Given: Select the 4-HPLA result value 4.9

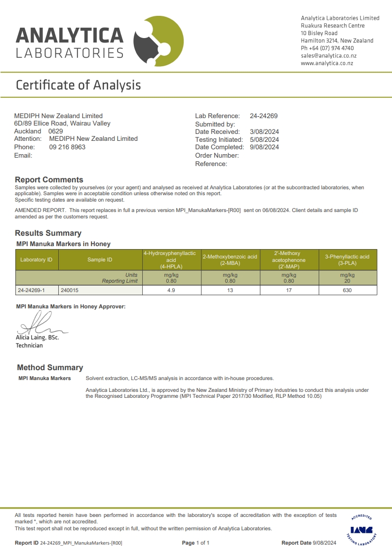Looking at the screenshot, I should click(x=171, y=290).
